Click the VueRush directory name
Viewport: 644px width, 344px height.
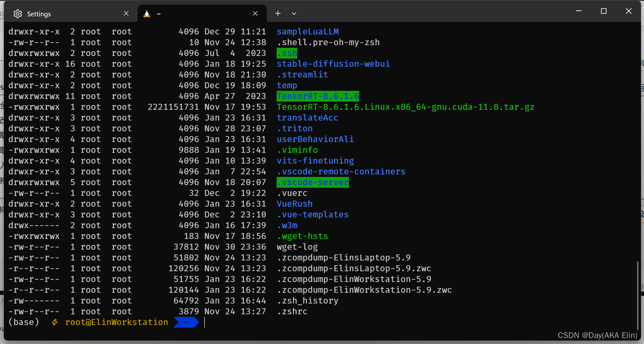pos(295,204)
